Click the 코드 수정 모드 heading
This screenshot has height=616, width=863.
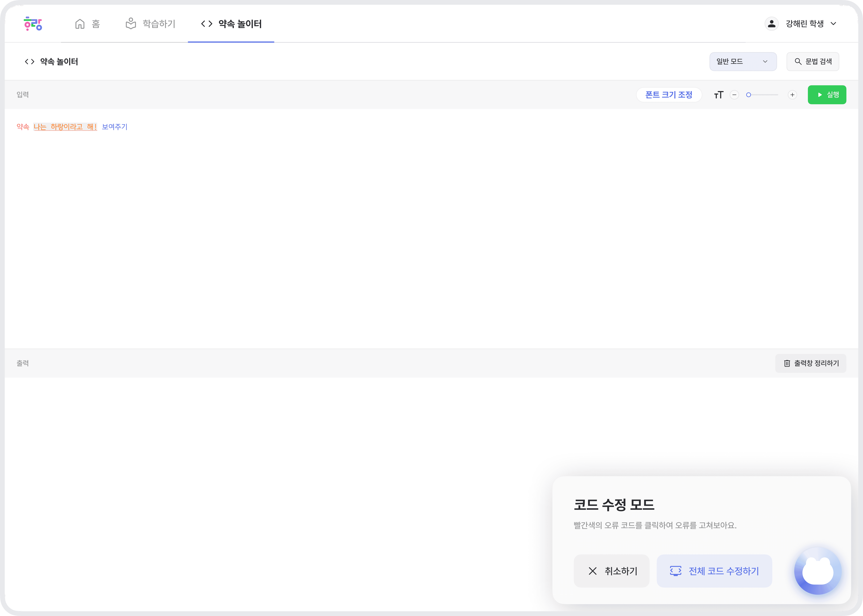pyautogui.click(x=614, y=504)
